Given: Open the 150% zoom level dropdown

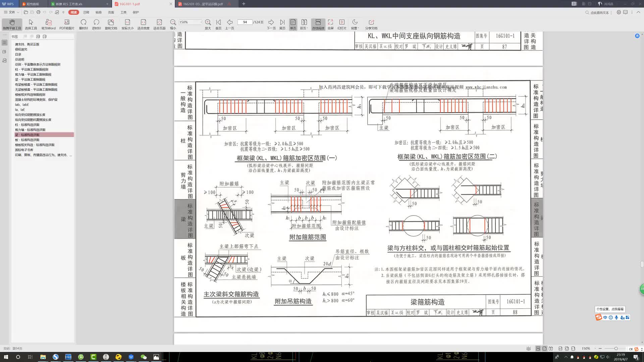Looking at the screenshot, I should click(x=201, y=22).
